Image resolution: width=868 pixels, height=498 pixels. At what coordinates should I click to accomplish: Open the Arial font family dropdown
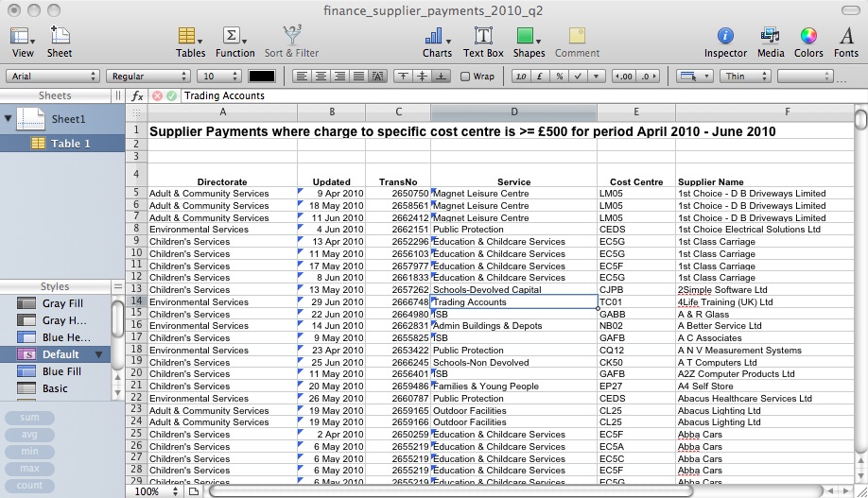(53, 77)
